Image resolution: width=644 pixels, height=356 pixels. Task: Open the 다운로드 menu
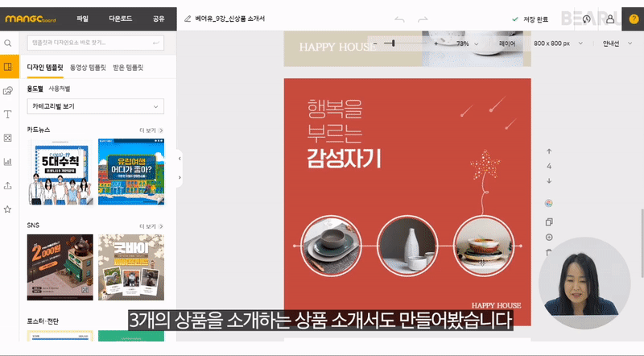(x=120, y=19)
